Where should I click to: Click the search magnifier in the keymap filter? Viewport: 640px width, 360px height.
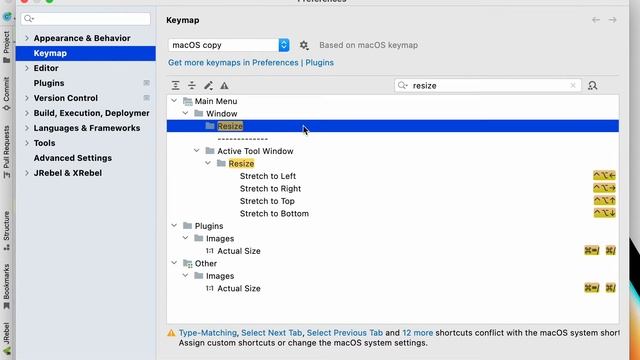403,85
